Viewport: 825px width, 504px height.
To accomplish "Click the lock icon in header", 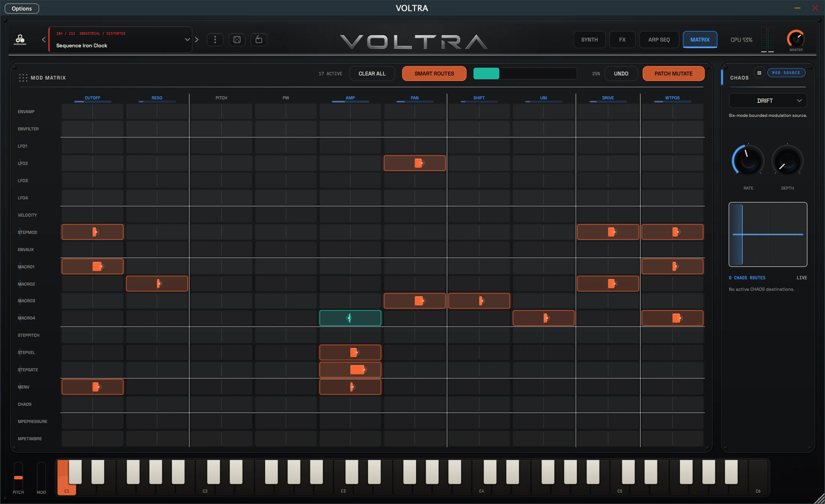I will pyautogui.click(x=259, y=39).
